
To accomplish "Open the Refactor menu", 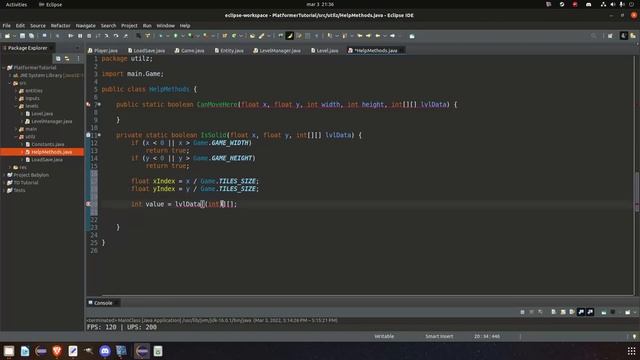I will point(60,25).
